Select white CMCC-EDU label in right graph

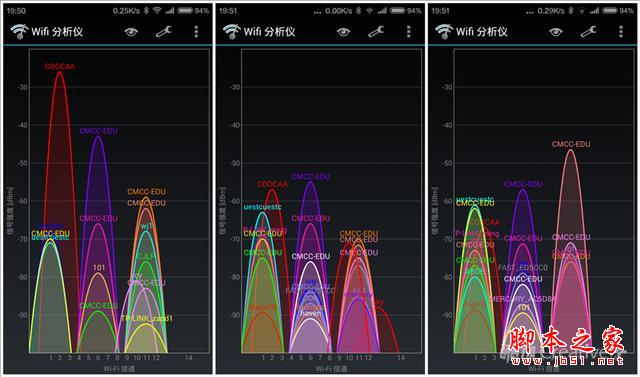(523, 279)
